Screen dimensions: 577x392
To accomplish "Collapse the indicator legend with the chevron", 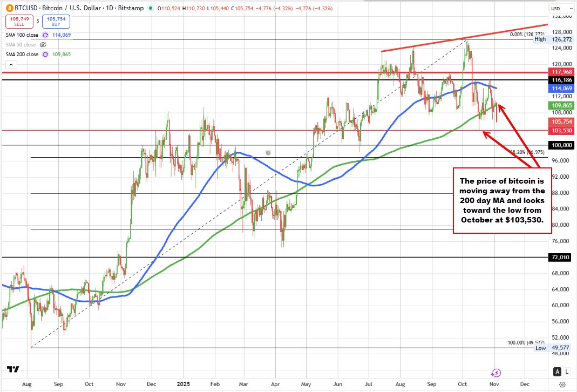I will (x=10, y=65).
